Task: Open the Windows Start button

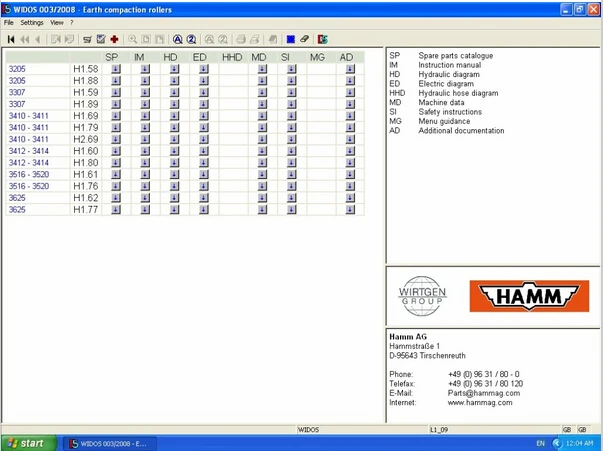Action: 29,443
